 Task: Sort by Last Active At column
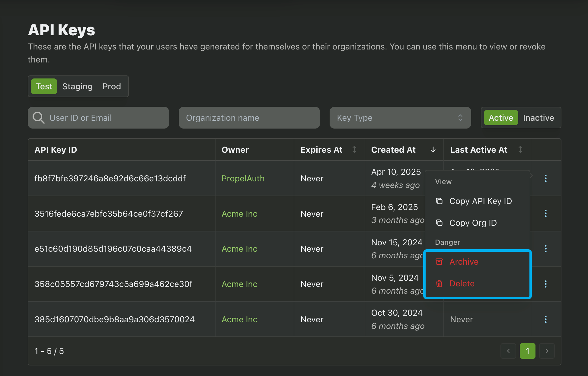pyautogui.click(x=520, y=149)
